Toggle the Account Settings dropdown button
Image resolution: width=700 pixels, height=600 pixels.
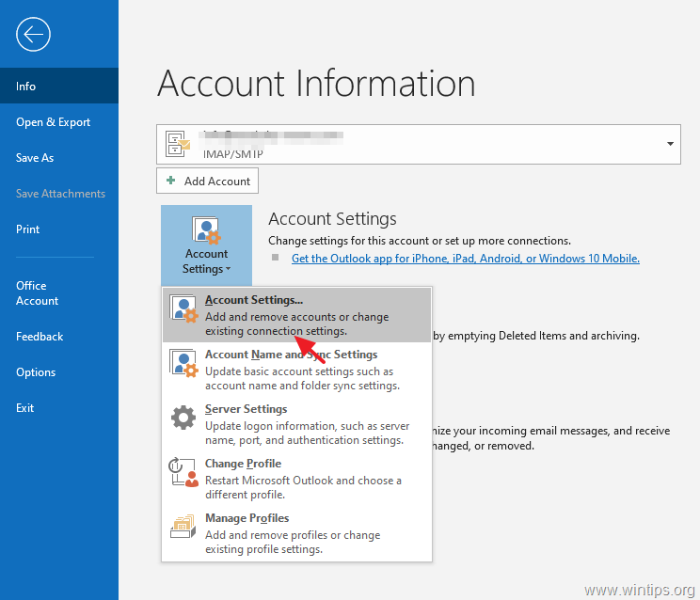pyautogui.click(x=206, y=245)
